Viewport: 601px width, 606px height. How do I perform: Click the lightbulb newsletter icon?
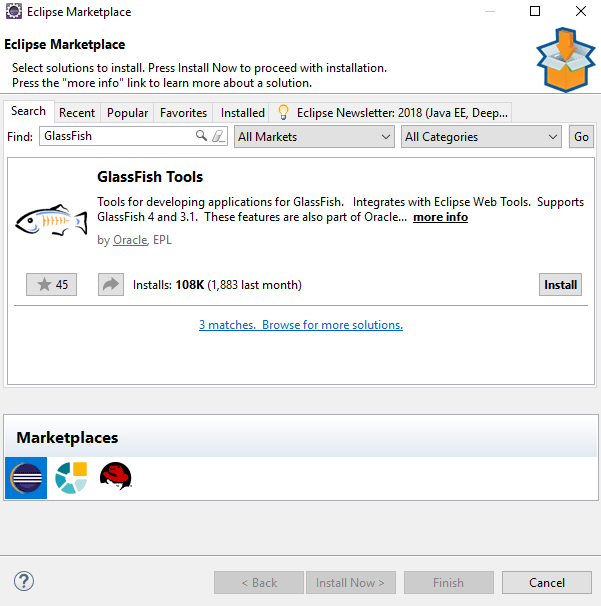283,112
